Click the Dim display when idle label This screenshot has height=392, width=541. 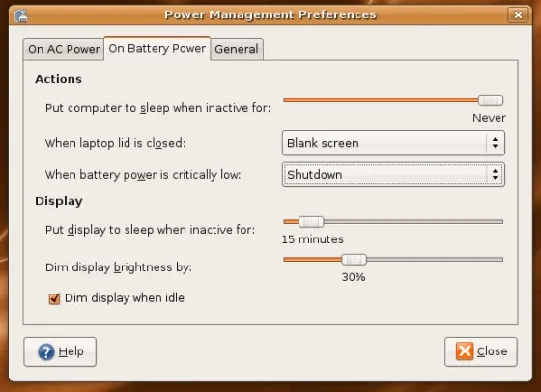[125, 298]
